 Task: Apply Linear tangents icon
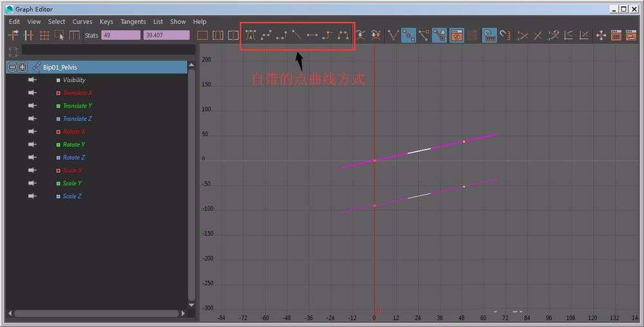[296, 35]
